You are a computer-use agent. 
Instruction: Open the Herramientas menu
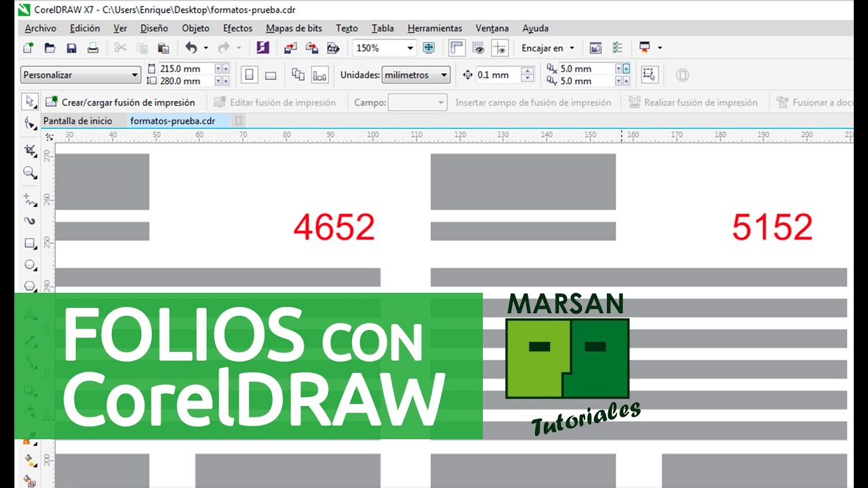[x=435, y=28]
